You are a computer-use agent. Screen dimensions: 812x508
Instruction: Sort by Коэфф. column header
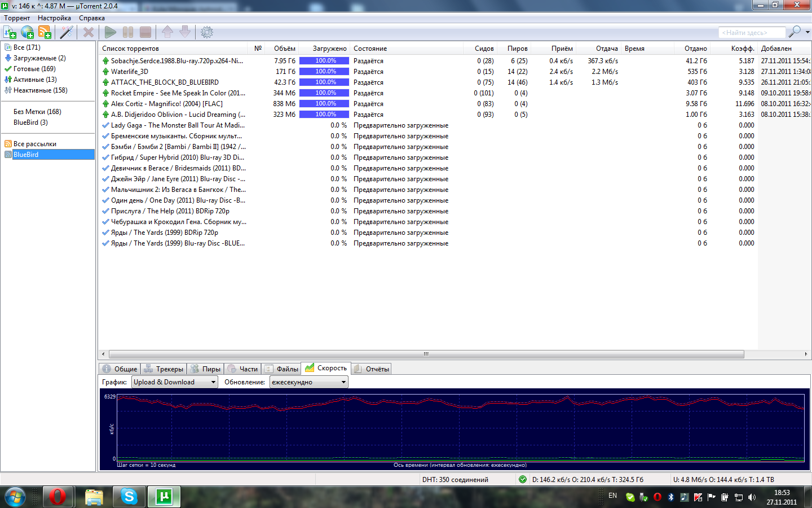733,49
